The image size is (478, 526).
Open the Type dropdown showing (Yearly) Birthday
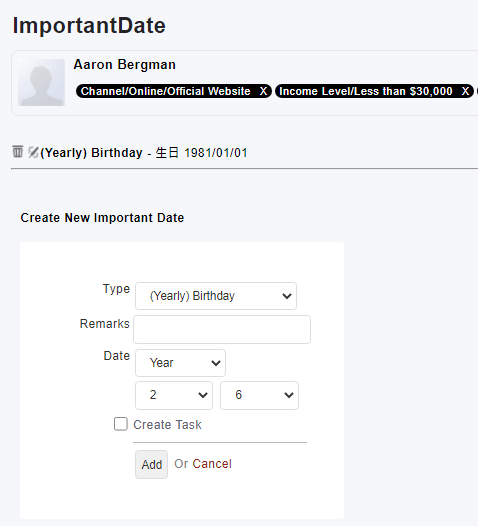point(216,296)
